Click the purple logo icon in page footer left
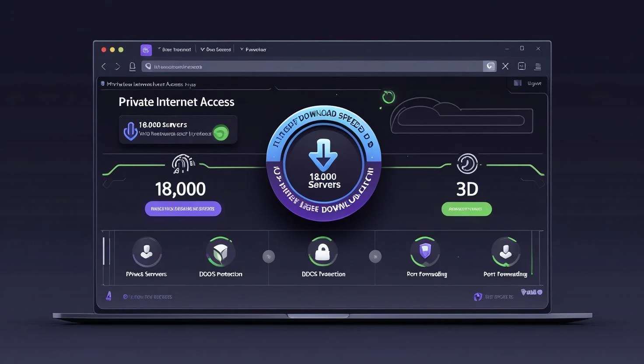Viewport: 644px width, 364px height. 108,296
